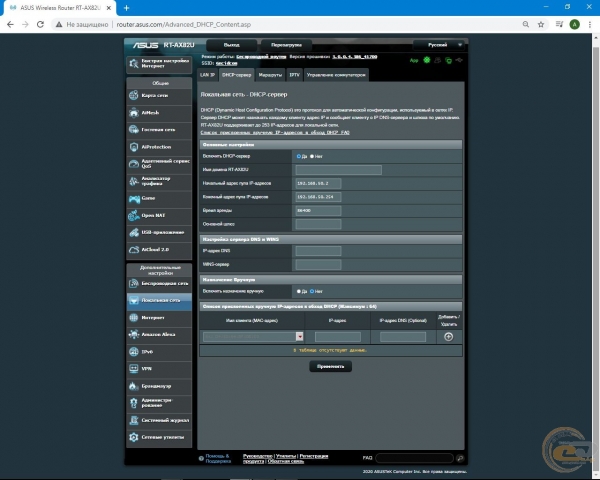The image size is (600, 480).
Task: Switch to the DHCP-сервер tab
Action: coord(236,75)
